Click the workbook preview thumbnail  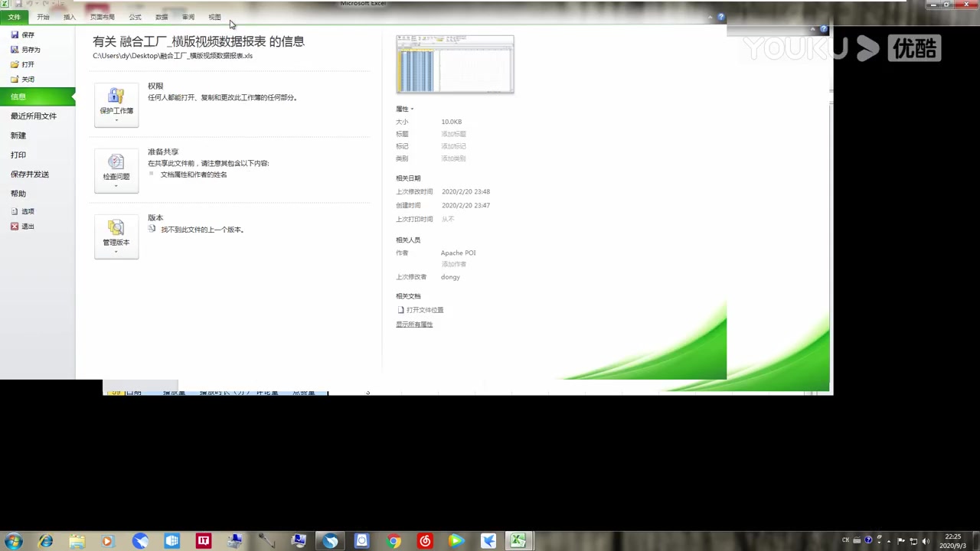click(455, 64)
